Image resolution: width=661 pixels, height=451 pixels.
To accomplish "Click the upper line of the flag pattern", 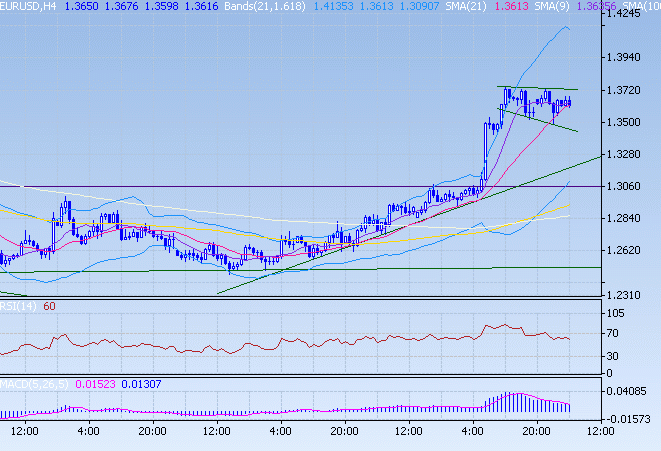I will tap(540, 89).
